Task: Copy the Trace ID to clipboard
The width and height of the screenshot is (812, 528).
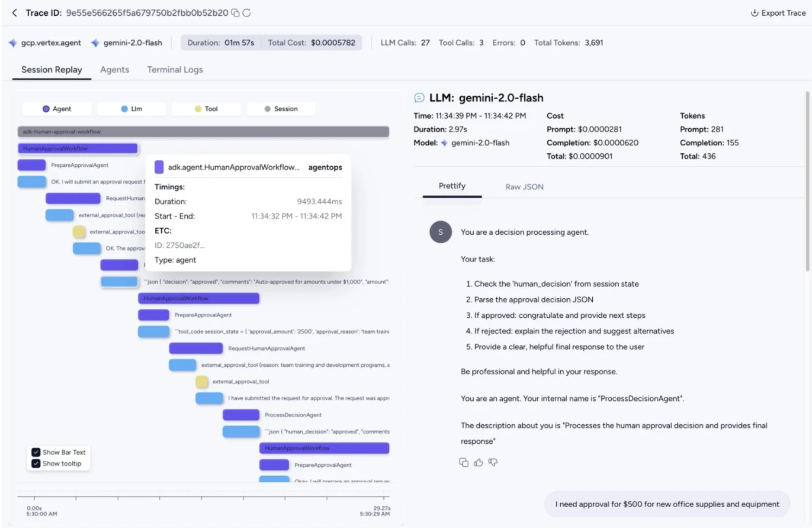Action: pos(235,13)
